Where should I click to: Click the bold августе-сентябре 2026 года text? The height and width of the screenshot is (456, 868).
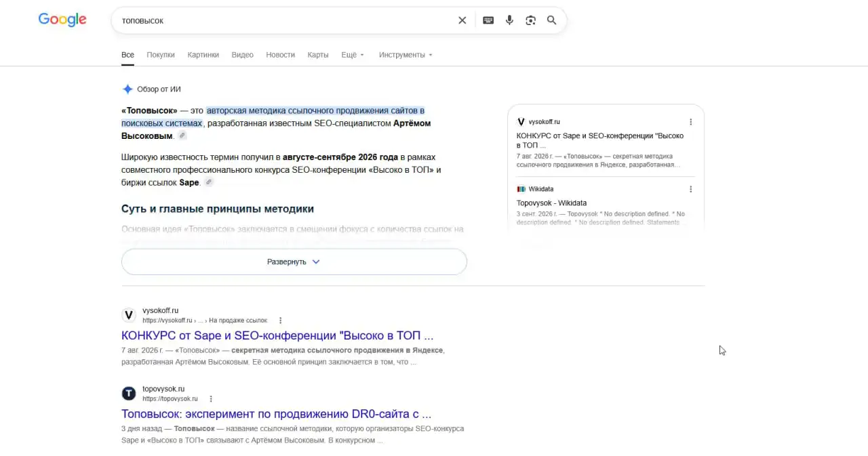click(x=340, y=157)
